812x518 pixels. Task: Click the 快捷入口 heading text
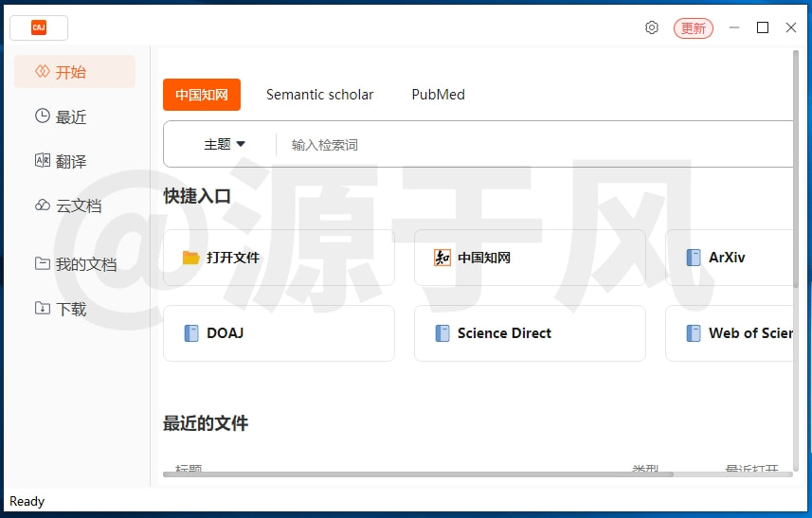click(x=197, y=196)
